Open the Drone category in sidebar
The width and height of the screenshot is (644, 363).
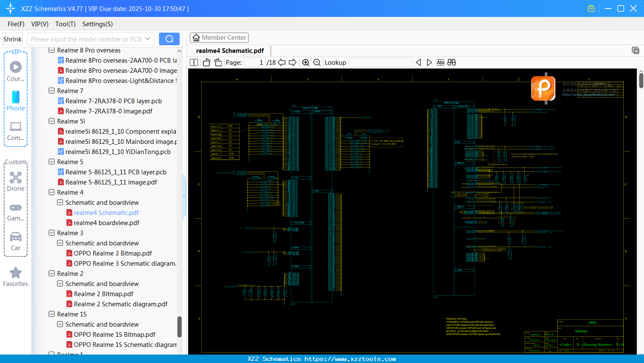click(x=16, y=181)
